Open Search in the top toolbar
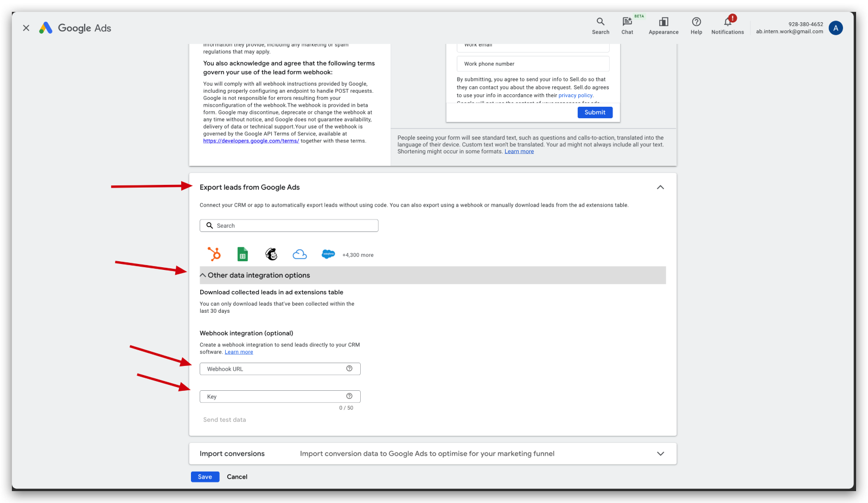 [601, 25]
